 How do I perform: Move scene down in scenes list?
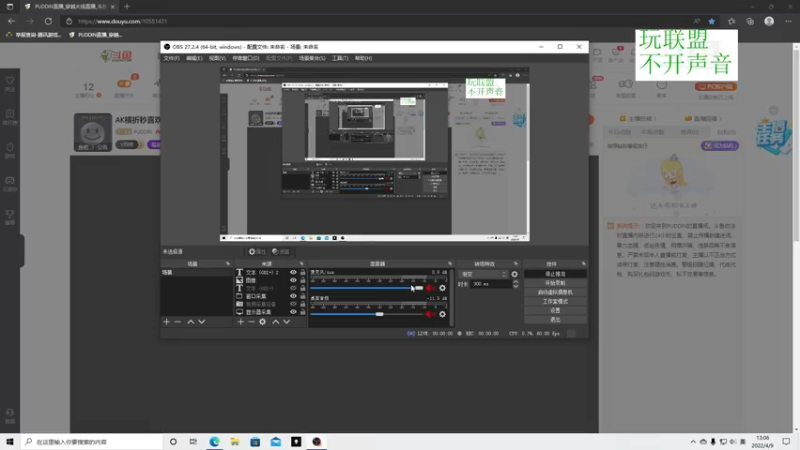click(202, 322)
